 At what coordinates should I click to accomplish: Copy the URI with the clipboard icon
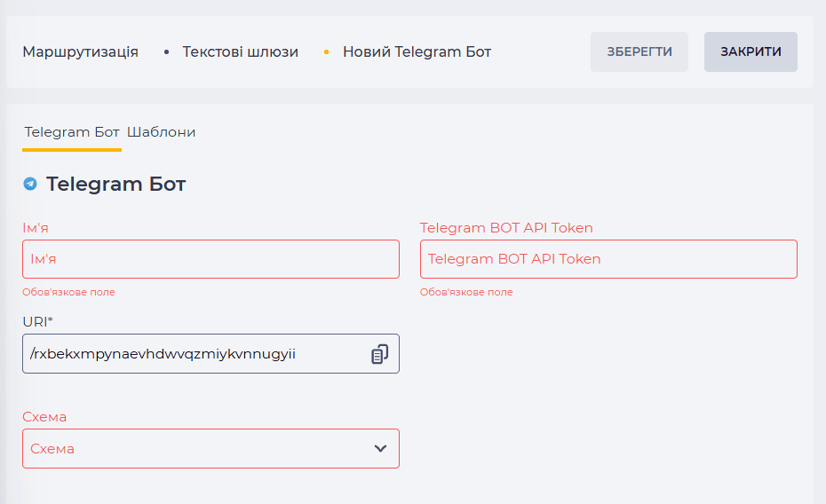(x=380, y=354)
